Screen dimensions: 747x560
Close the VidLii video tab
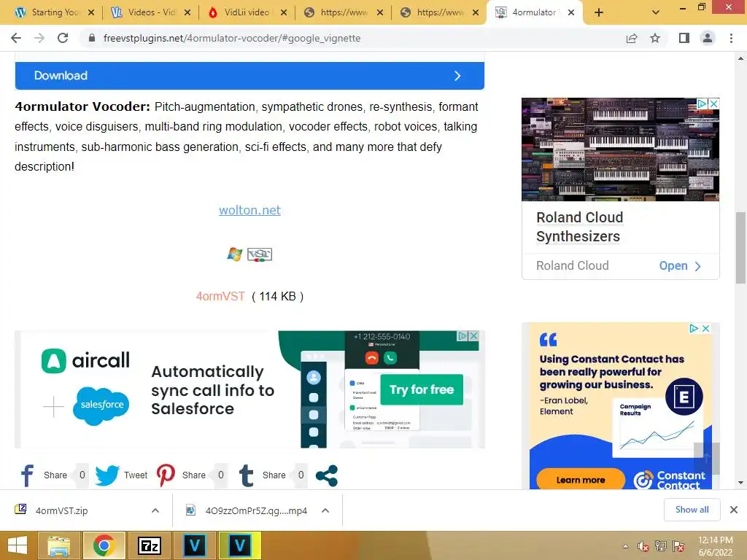click(x=284, y=13)
